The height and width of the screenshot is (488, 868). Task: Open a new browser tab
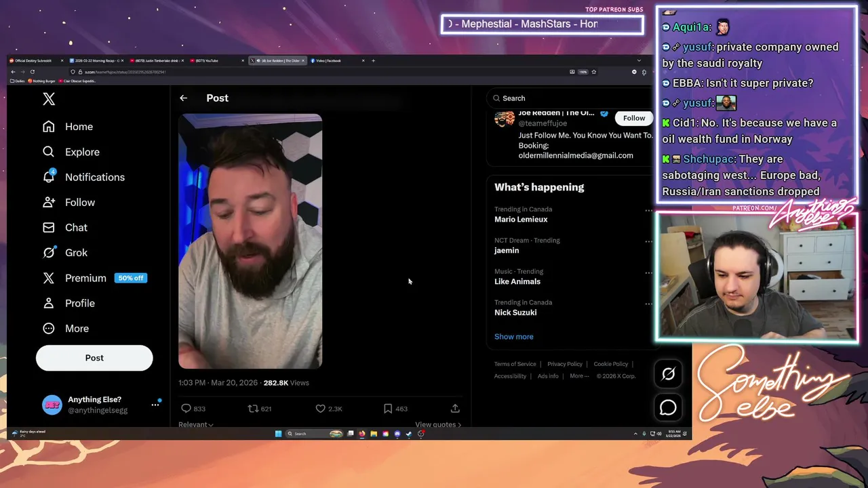(373, 60)
